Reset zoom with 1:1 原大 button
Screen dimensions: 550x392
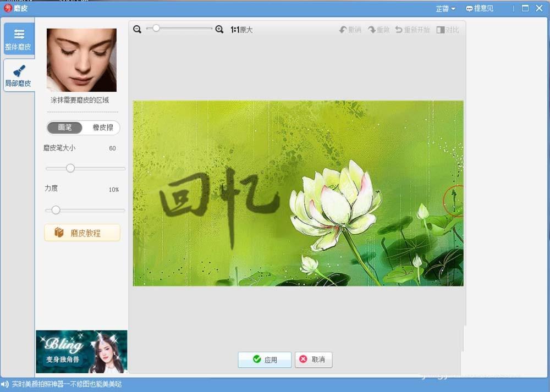241,30
